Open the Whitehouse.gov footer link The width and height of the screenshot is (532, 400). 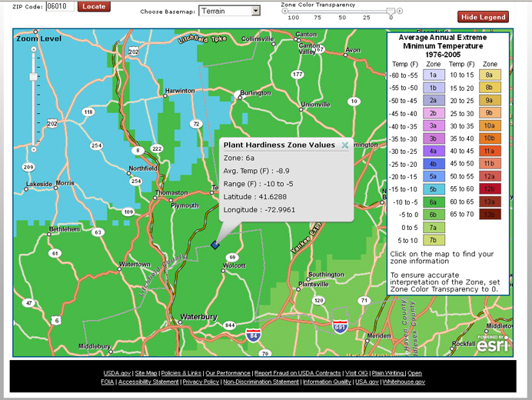(403, 382)
